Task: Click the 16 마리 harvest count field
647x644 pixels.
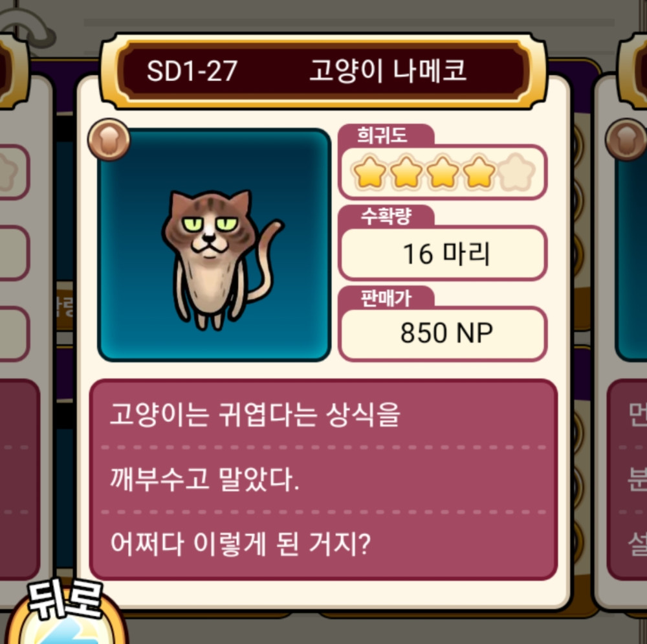Action: coord(443,254)
